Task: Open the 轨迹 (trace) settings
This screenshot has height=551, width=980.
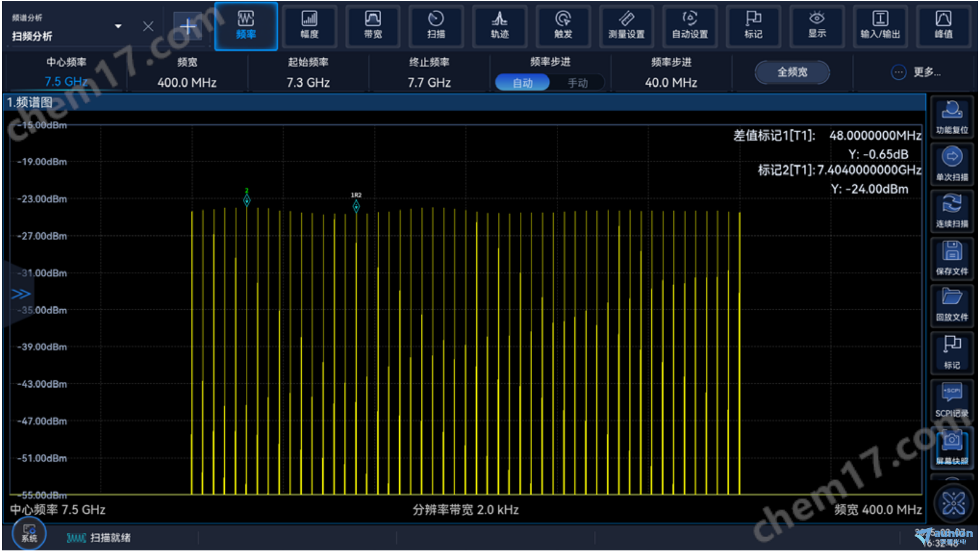Action: tap(500, 26)
